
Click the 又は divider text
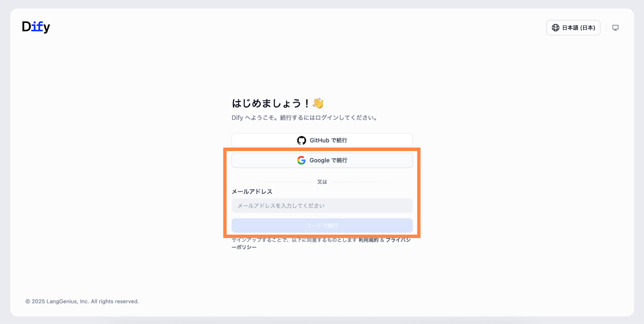322,182
